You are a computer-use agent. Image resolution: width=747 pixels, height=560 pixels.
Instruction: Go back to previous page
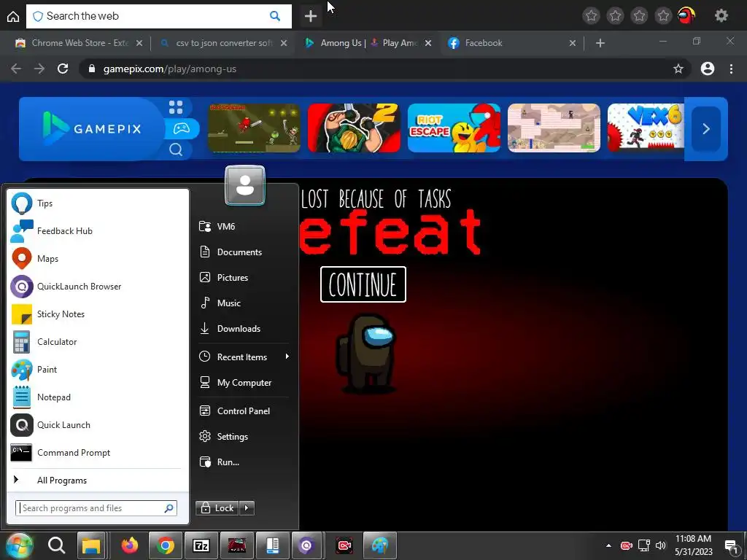[16, 69]
